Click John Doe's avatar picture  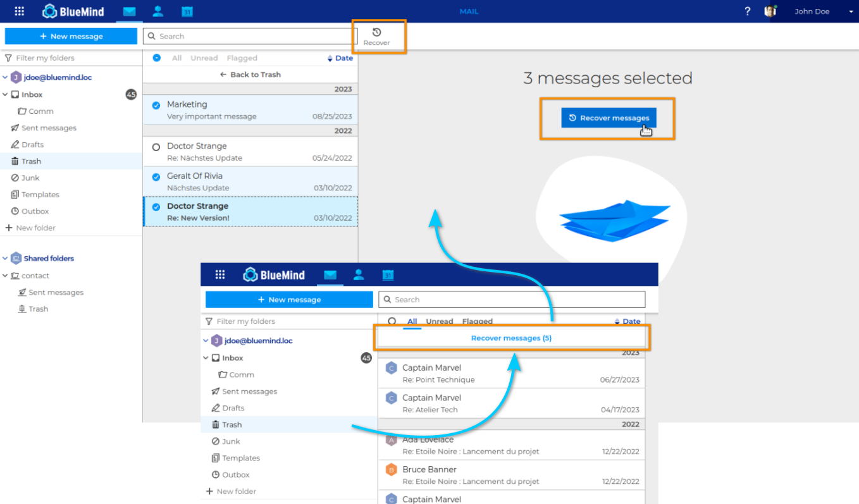click(x=770, y=11)
